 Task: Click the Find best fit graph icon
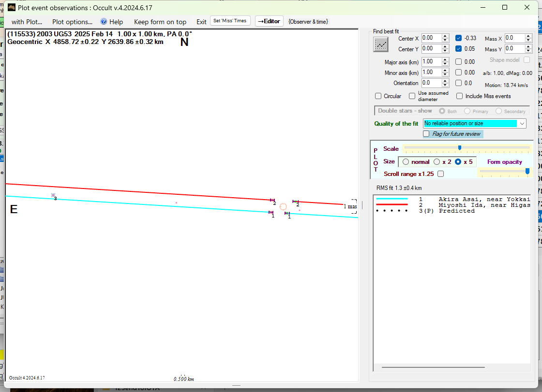pos(381,44)
